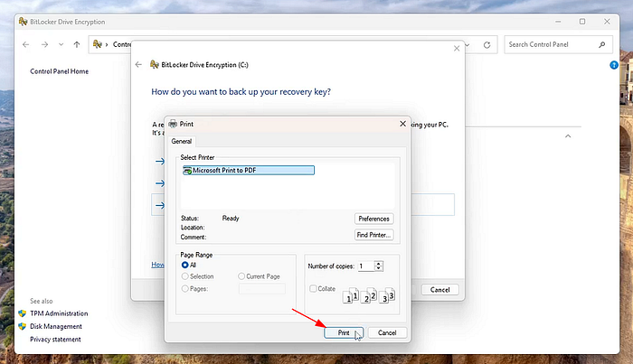Cancel the Print dialog
Screen dimensions: 633x364
click(387, 332)
